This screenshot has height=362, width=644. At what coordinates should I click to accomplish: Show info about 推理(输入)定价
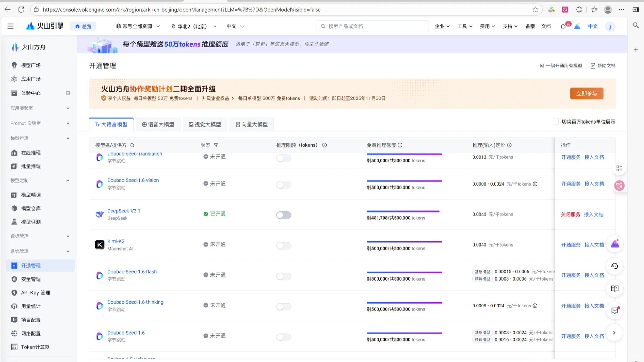click(x=509, y=145)
